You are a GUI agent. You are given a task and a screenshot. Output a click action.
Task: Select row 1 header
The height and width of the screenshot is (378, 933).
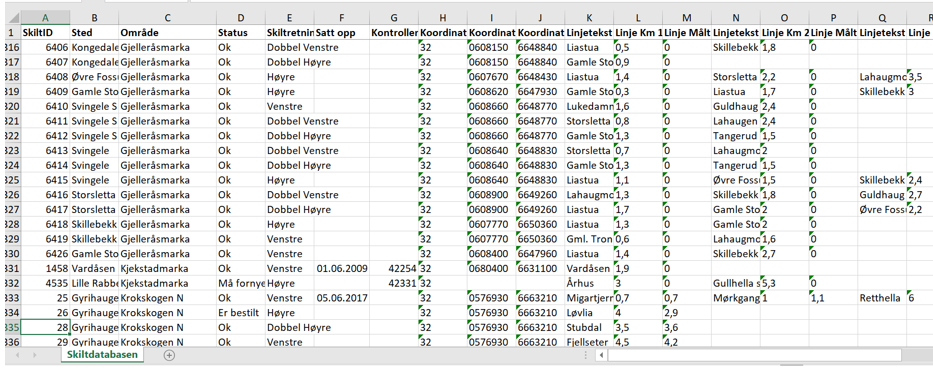pyautogui.click(x=11, y=32)
